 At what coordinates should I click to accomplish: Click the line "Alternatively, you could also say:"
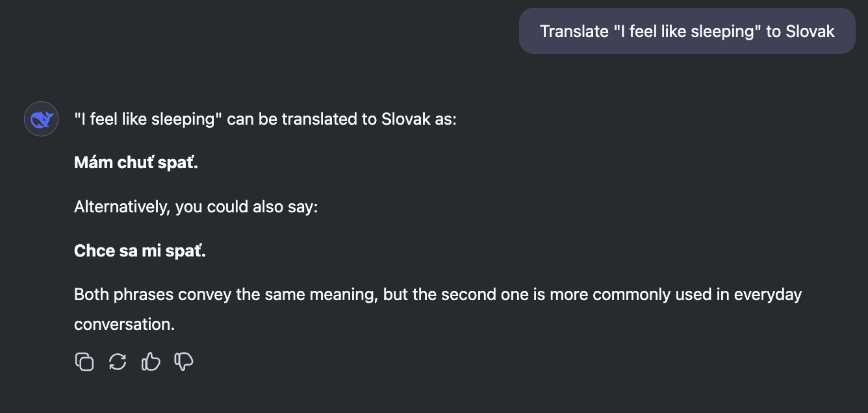pyautogui.click(x=196, y=207)
